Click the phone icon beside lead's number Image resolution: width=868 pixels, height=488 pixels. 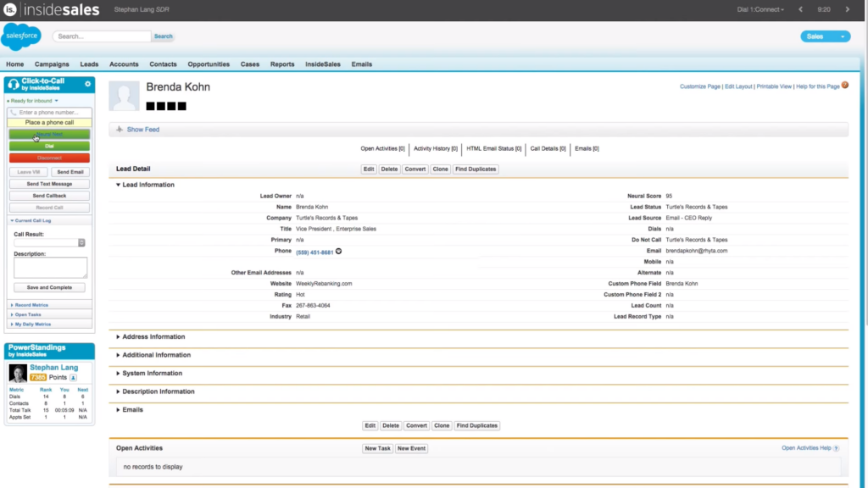pyautogui.click(x=339, y=251)
